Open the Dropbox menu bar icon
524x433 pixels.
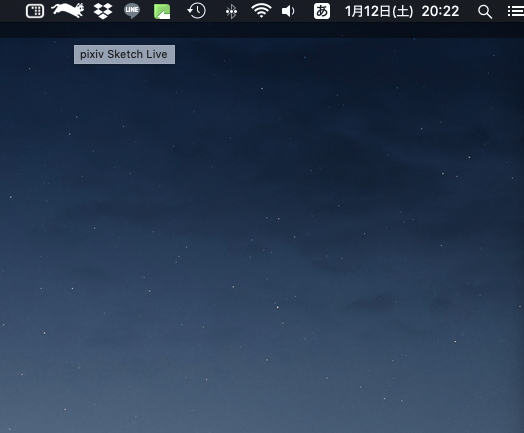(x=103, y=11)
